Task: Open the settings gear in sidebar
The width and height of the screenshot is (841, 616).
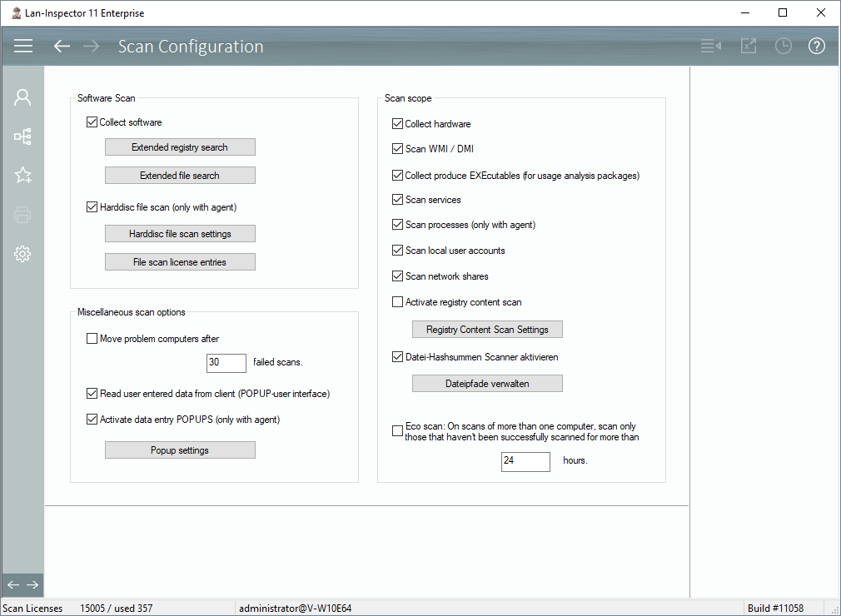Action: (x=22, y=254)
